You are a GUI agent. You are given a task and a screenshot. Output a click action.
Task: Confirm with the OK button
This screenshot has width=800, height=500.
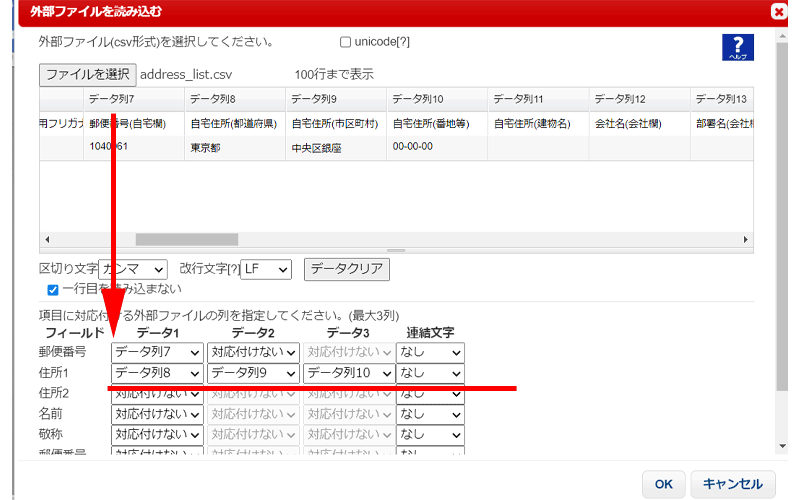pyautogui.click(x=663, y=484)
